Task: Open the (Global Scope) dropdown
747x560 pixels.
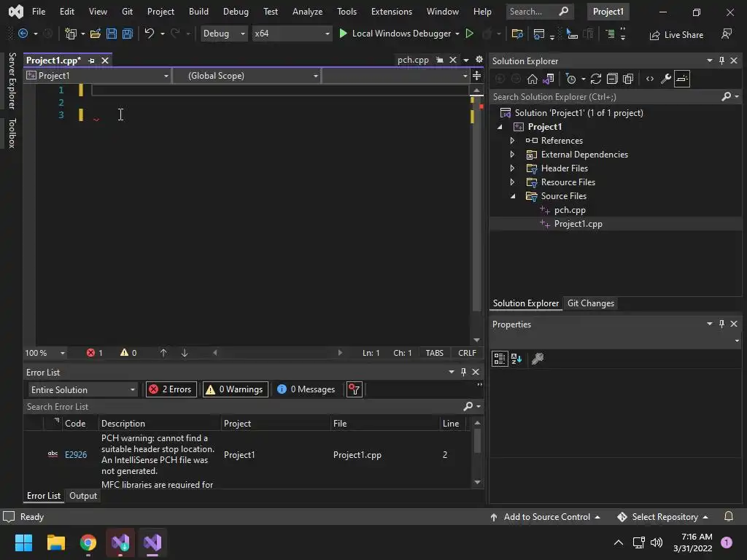Action: [247, 76]
